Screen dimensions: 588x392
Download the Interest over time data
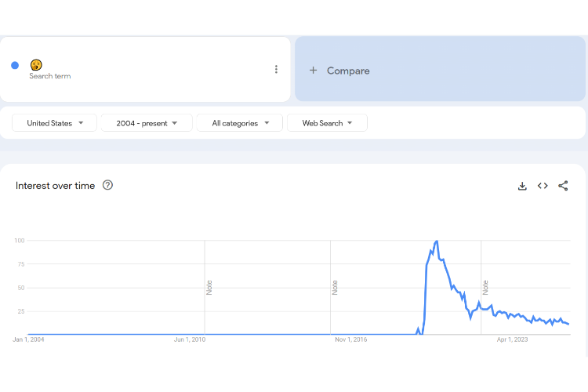[x=522, y=186]
